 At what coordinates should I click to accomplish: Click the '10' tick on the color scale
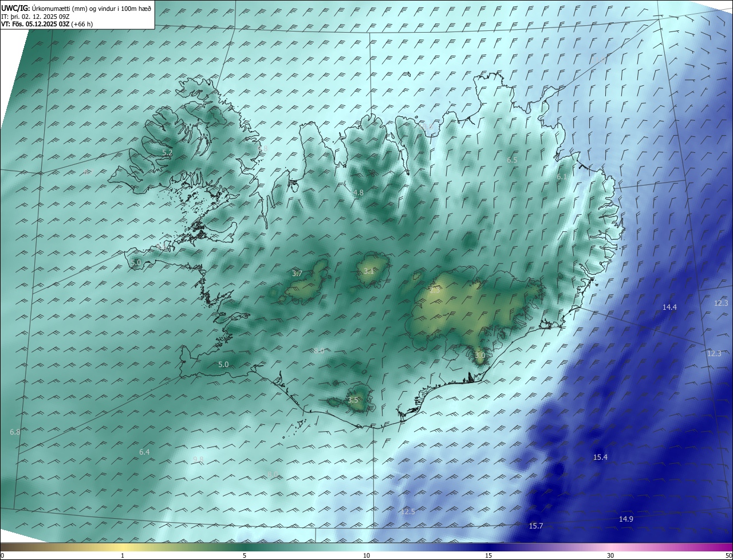366,556
